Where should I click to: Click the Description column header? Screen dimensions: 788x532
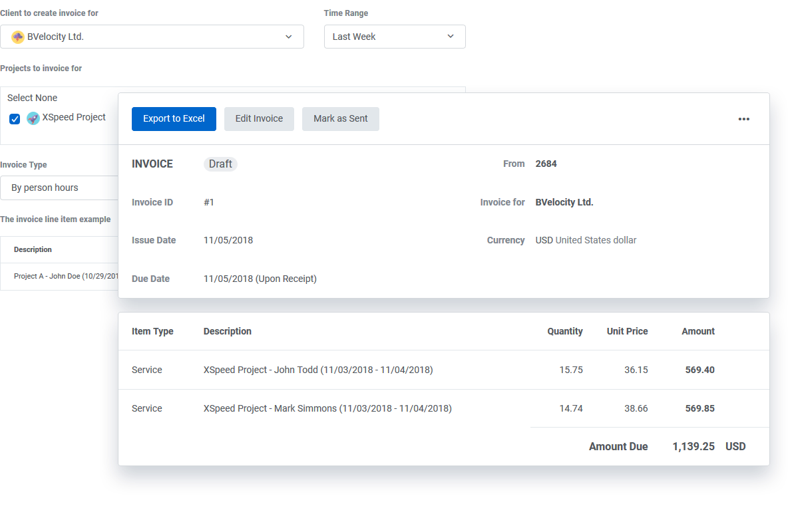pyautogui.click(x=227, y=331)
